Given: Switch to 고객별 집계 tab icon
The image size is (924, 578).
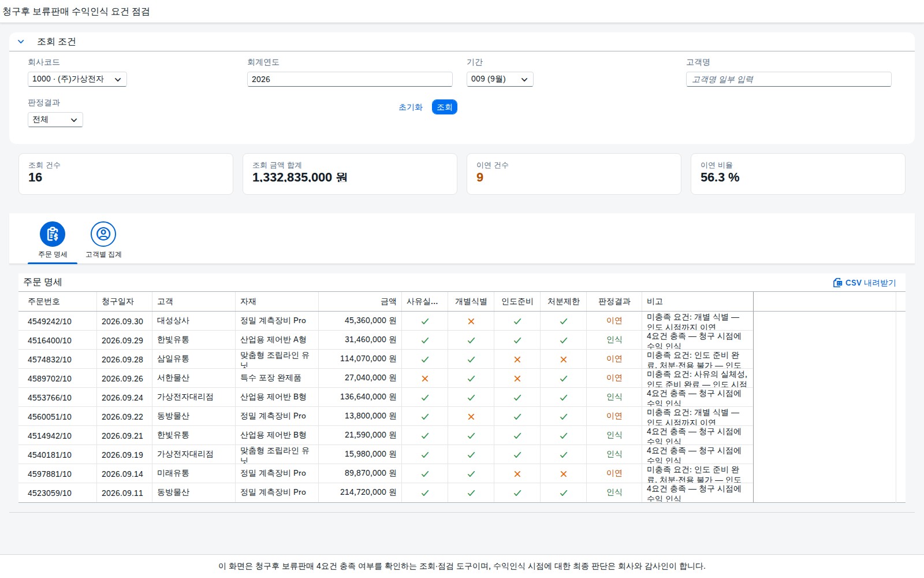Looking at the screenshot, I should click(x=103, y=234).
